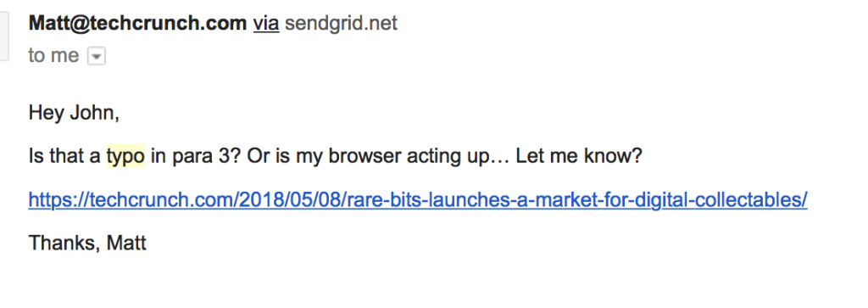The image size is (868, 308).
Task: Click the "to me" recipient label
Action: point(53,55)
